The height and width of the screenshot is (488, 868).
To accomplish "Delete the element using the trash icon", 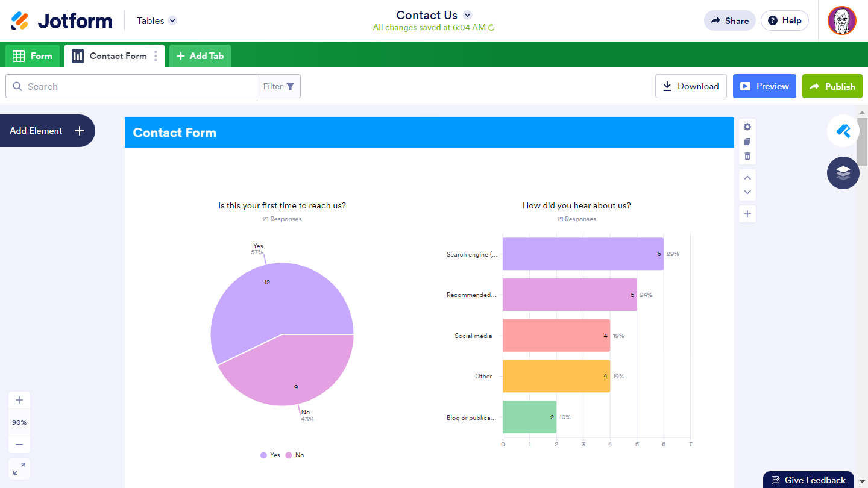I will (x=747, y=156).
